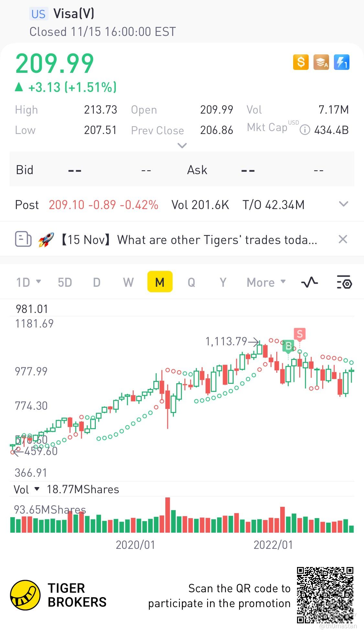
Task: Select the Y yearly chart tab
Action: pos(223,282)
